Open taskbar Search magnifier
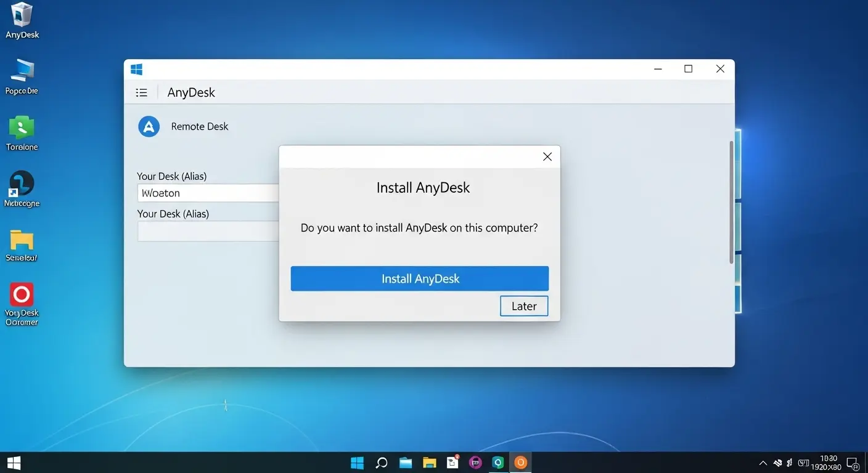This screenshot has width=868, height=473. (x=382, y=463)
